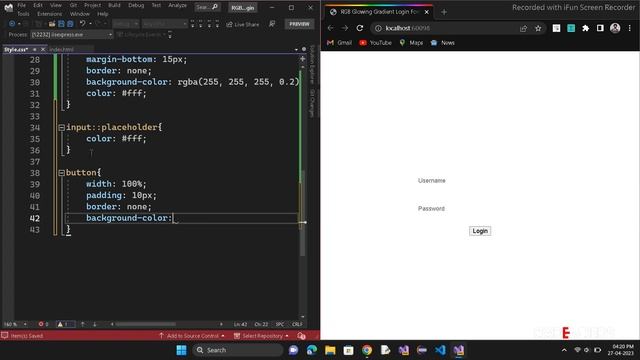Open the View menu in Visual Studio
The image size is (640, 360).
[x=56, y=5]
